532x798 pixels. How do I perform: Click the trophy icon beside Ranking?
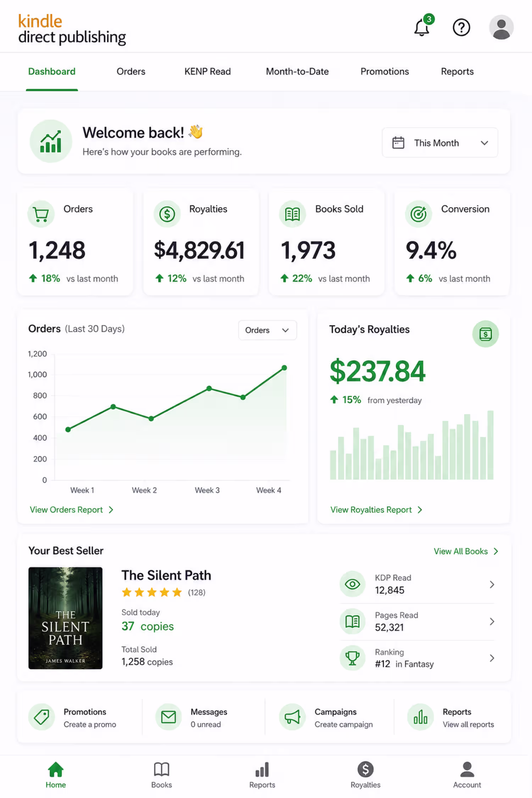click(353, 658)
